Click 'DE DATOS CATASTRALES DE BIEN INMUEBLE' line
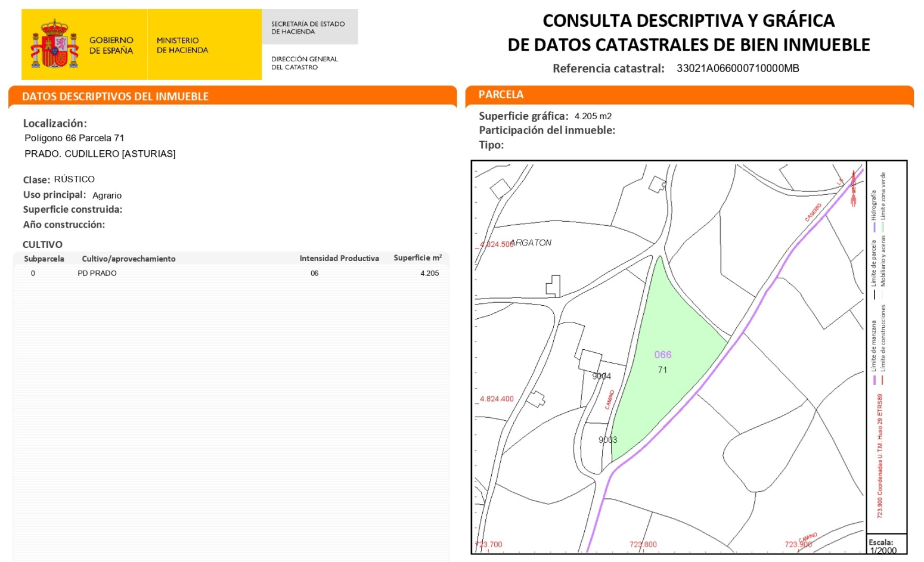Image resolution: width=924 pixels, height=562 pixels. 689,45
